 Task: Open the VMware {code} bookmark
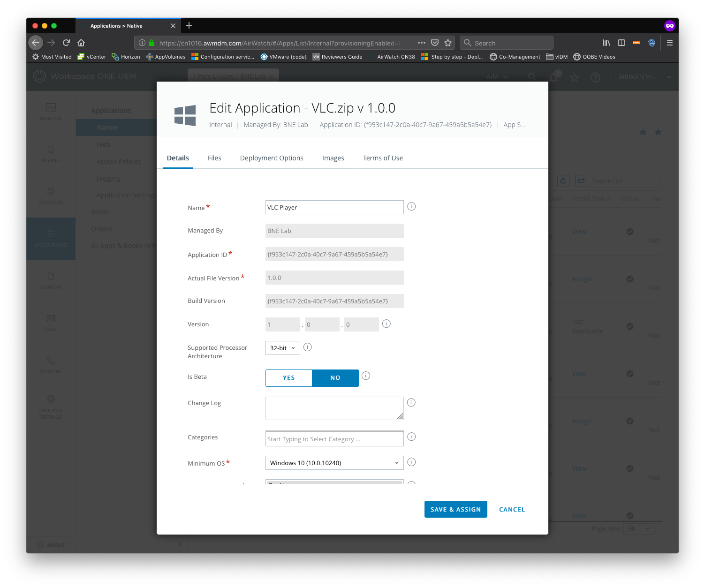284,57
